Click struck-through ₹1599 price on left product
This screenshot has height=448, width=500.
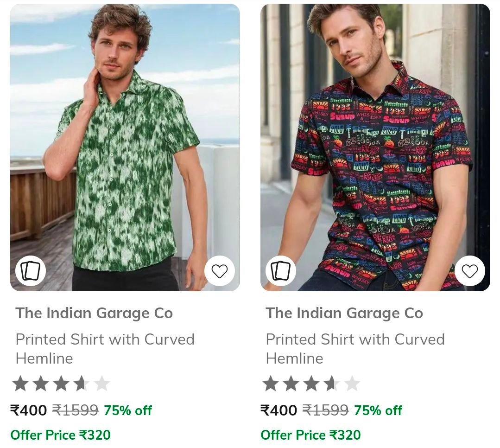pyautogui.click(x=75, y=410)
